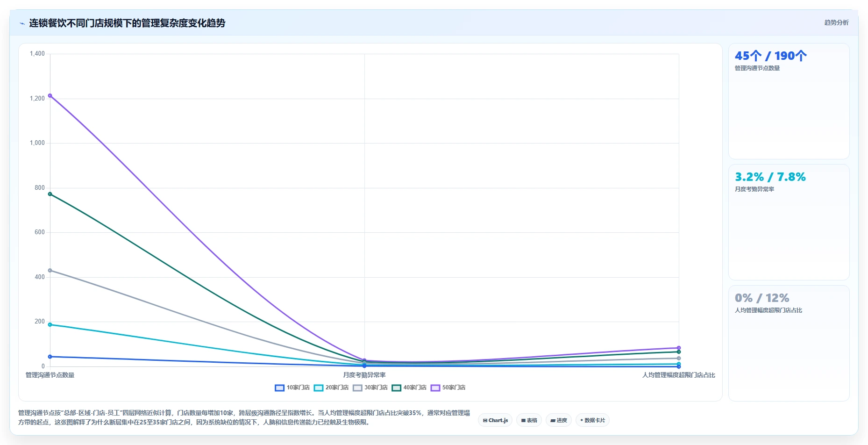Click the 50家门店 point at 管理沟通节点数量
868x445 pixels.
pos(50,96)
